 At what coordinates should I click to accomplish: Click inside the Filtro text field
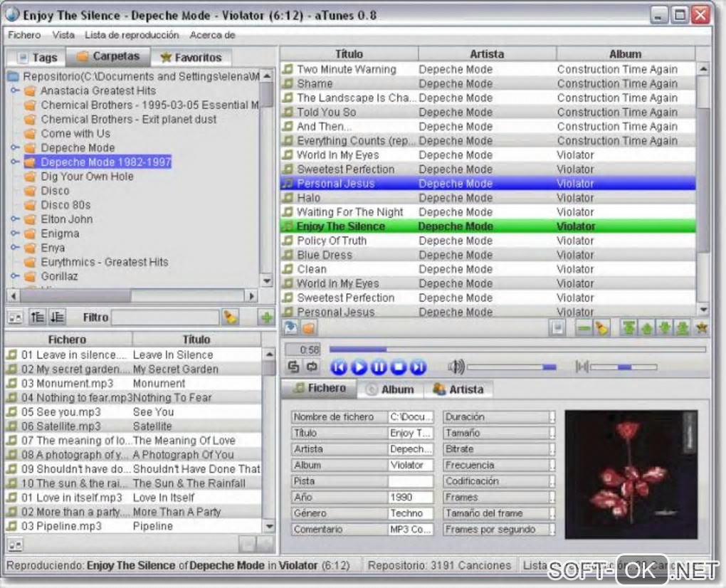pos(165,317)
